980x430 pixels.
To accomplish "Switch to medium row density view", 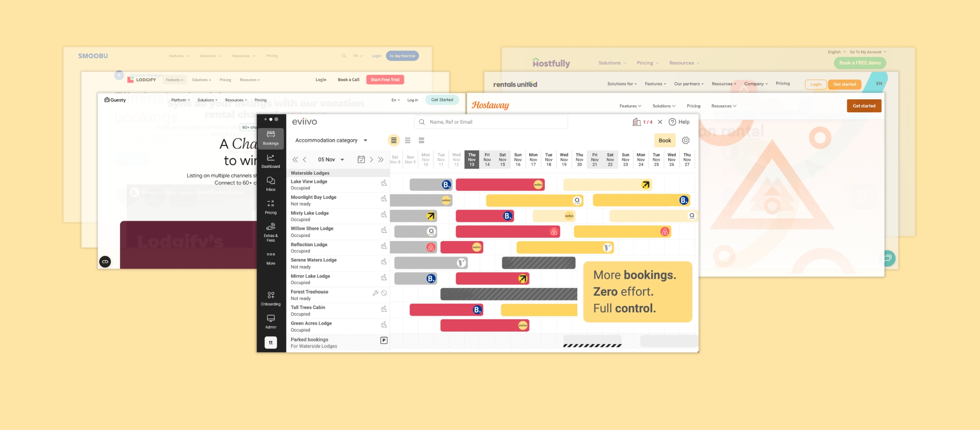I will point(407,141).
